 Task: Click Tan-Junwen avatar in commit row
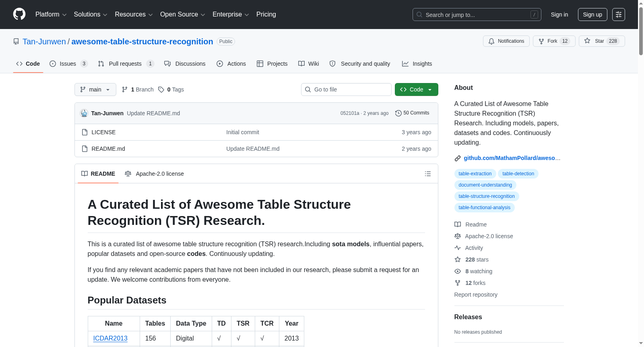[84, 113]
